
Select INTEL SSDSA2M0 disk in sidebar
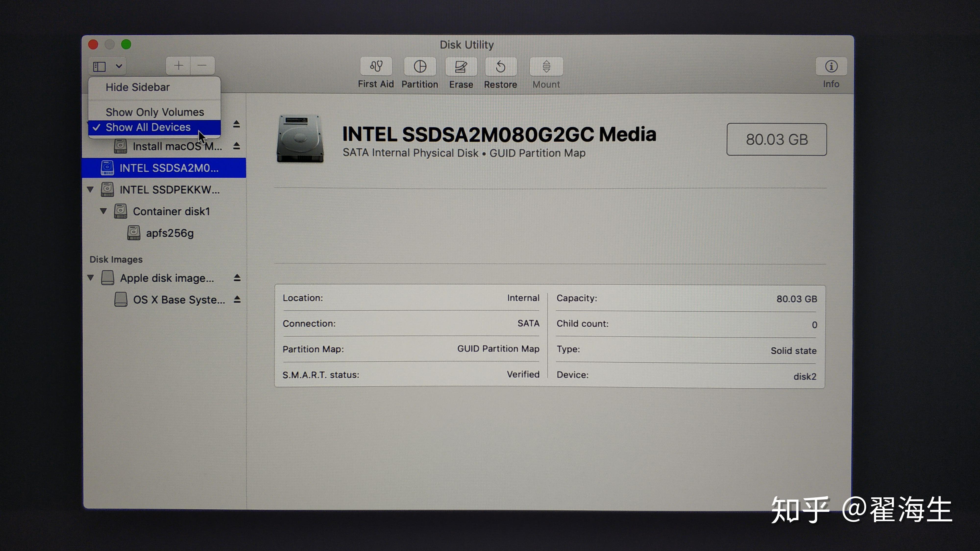click(x=169, y=168)
